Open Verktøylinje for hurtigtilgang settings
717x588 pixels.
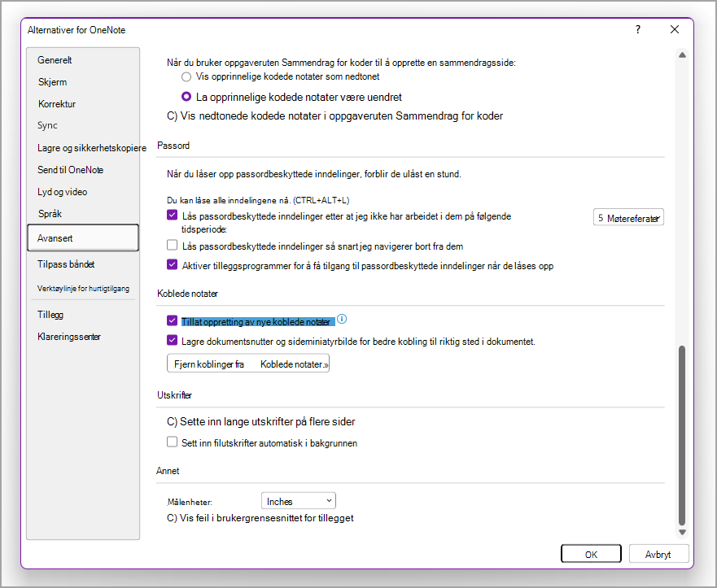coord(83,288)
